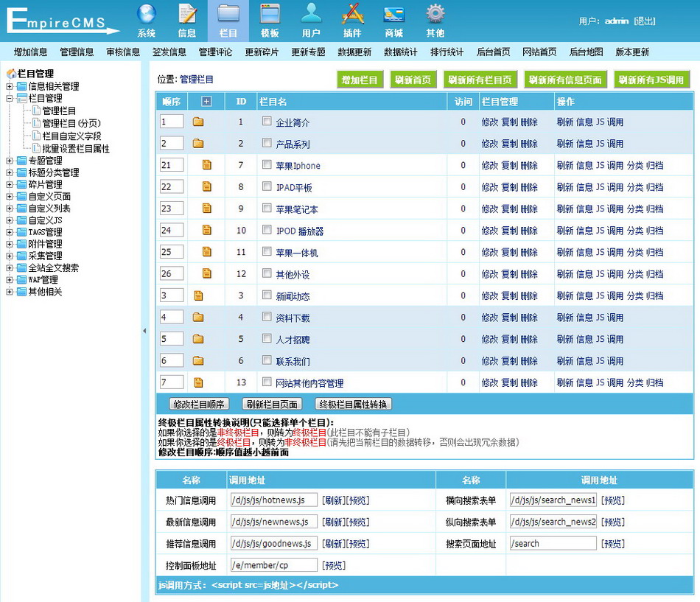
Task: Tick the 苹果Iphone checkbox
Action: pyautogui.click(x=267, y=164)
